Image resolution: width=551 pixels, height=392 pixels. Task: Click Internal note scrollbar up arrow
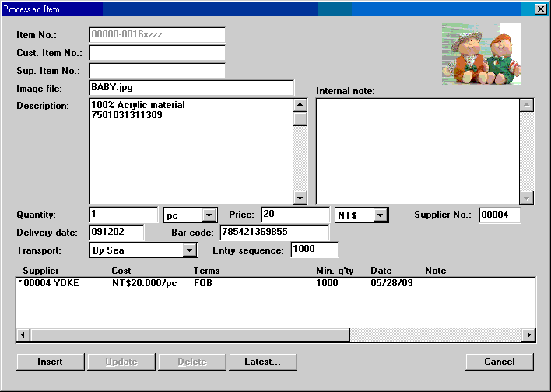click(526, 105)
